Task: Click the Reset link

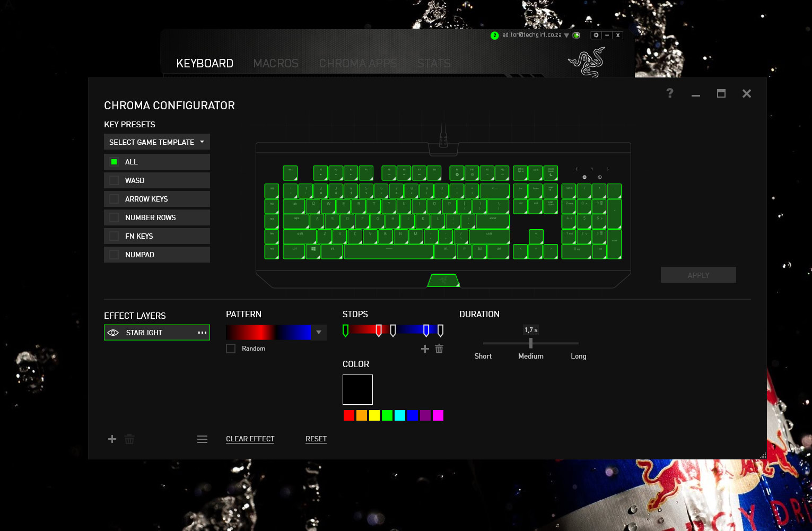Action: click(x=316, y=439)
